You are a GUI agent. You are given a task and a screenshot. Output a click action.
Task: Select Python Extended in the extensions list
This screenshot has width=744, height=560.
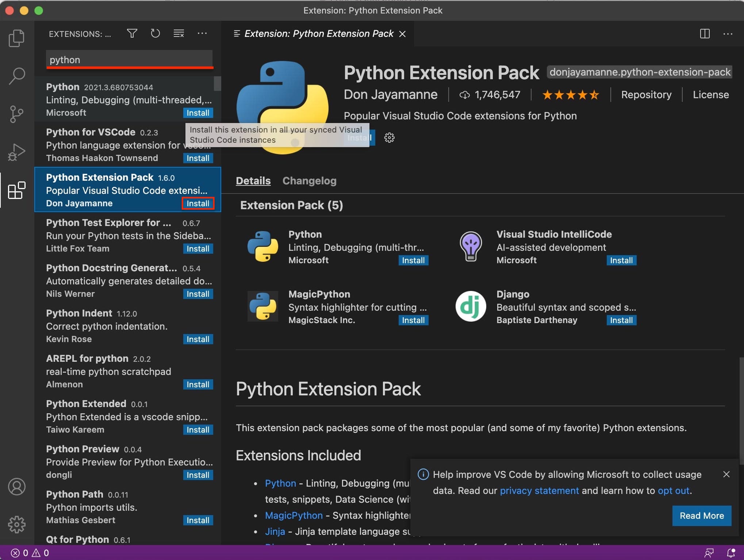point(128,417)
